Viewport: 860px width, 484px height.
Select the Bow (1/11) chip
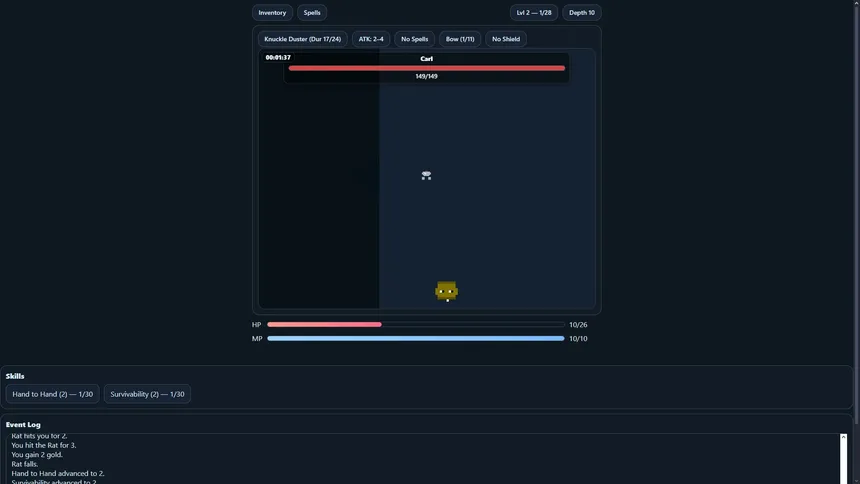tap(460, 39)
